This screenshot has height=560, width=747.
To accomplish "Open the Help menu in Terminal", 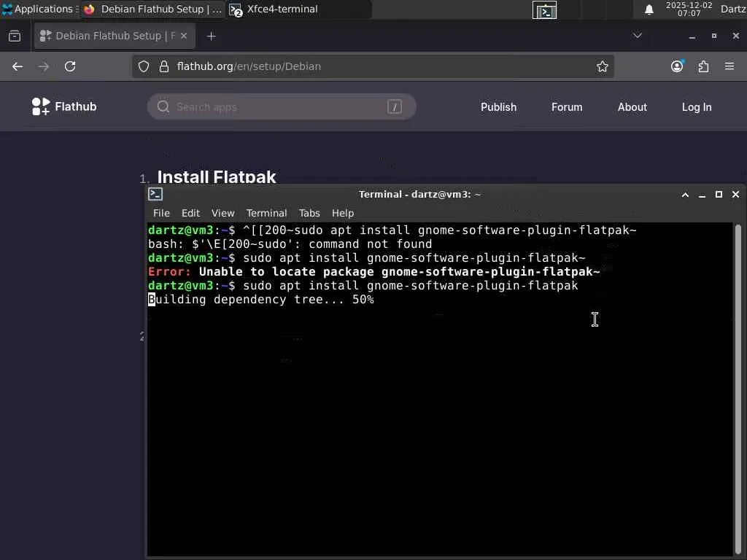I will point(343,214).
